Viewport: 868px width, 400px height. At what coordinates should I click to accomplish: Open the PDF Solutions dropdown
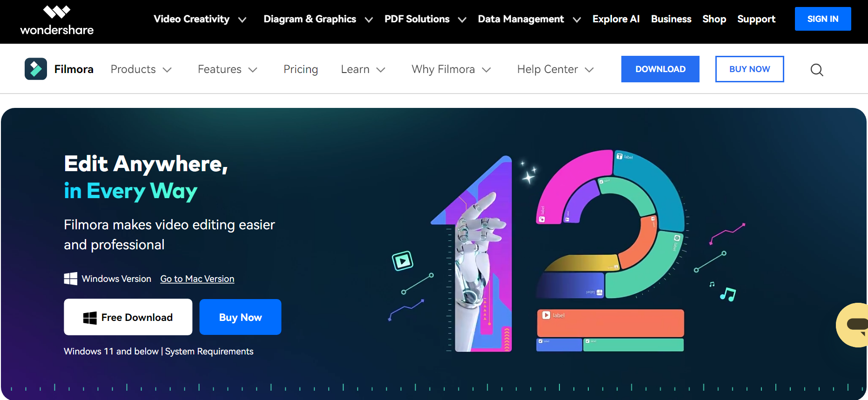coord(425,19)
